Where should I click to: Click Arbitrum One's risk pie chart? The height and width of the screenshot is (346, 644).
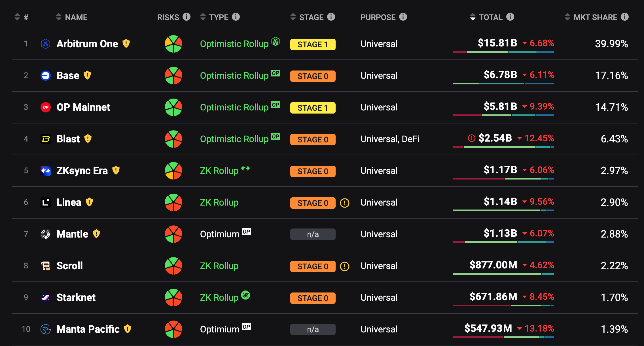pos(173,44)
